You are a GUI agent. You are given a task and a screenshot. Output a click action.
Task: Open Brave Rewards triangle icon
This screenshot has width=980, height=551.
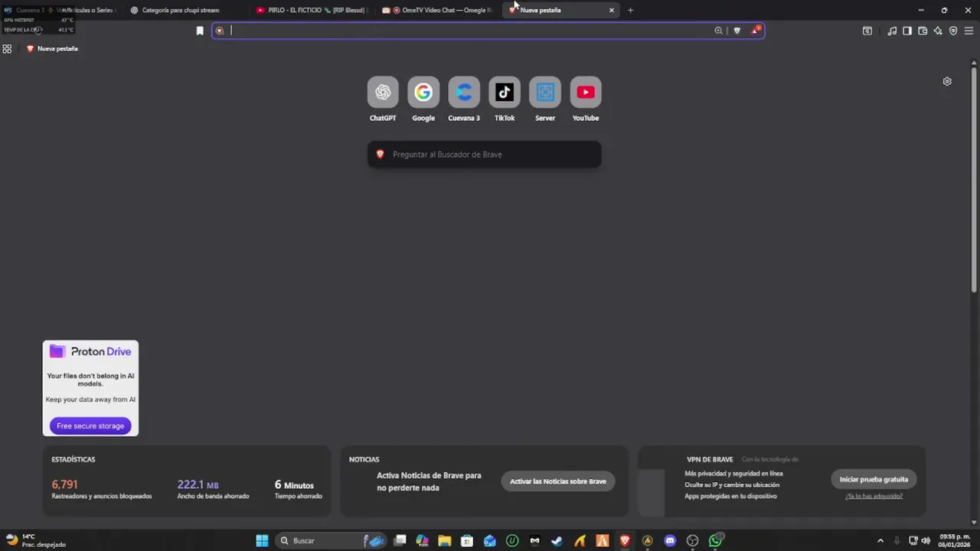[x=755, y=31]
